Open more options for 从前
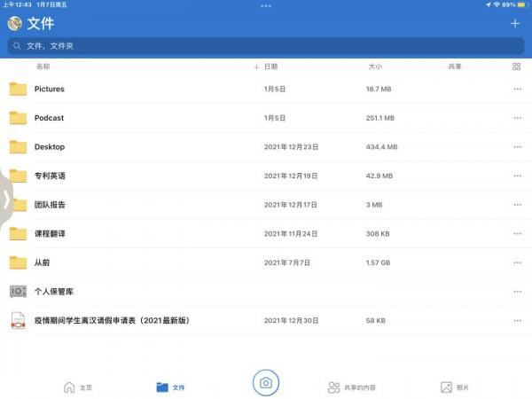Viewport: 532px width, 399px height. coord(518,262)
